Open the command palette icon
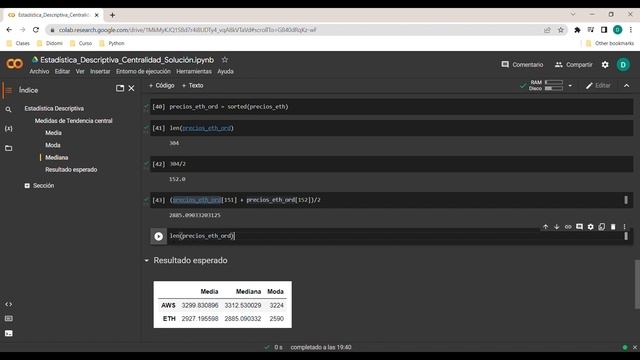Image resolution: width=640 pixels, height=360 pixels. pyautogui.click(x=8, y=318)
